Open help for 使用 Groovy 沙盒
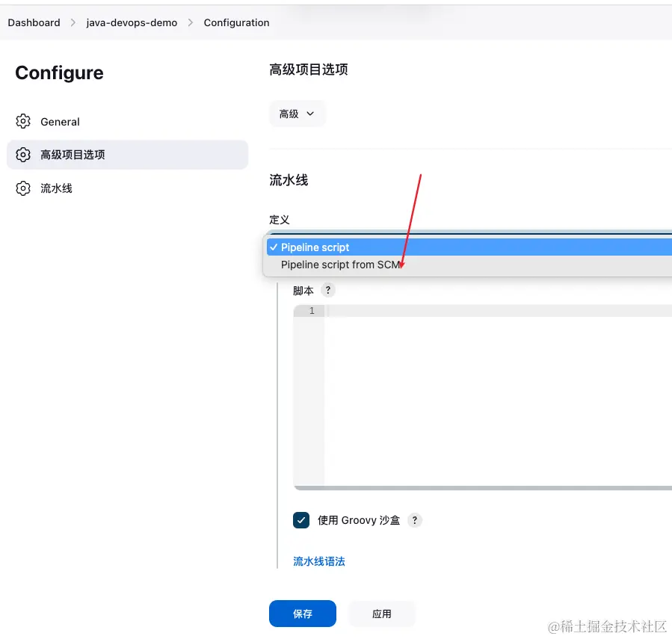 414,520
